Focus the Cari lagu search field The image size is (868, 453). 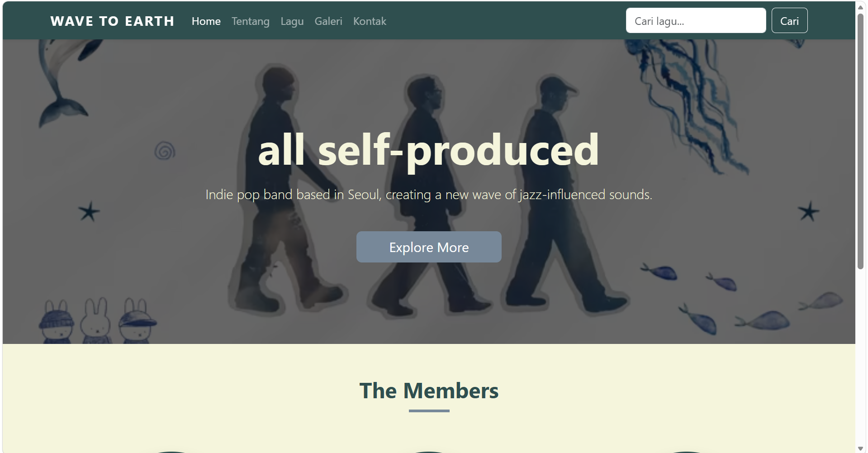point(696,20)
